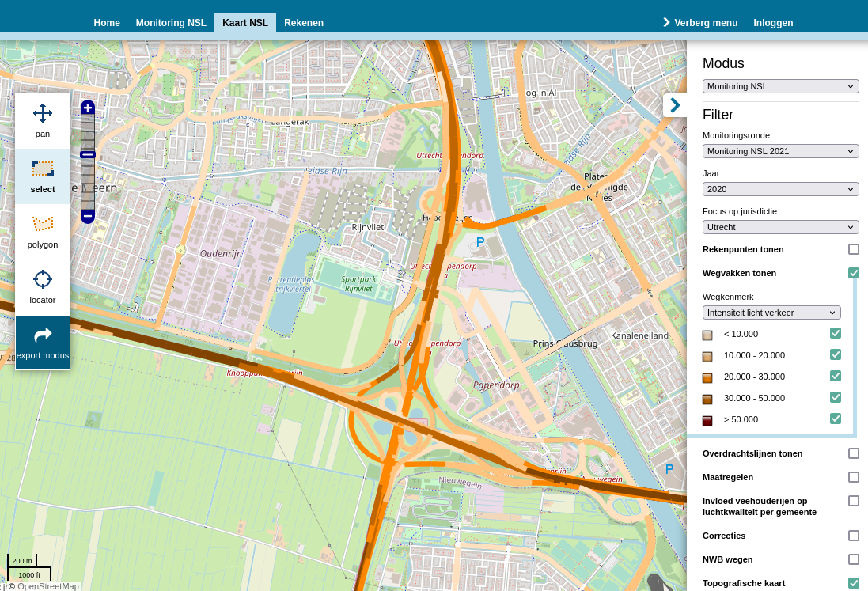Switch to the Rekenen tab
The height and width of the screenshot is (591, 868).
pos(304,23)
